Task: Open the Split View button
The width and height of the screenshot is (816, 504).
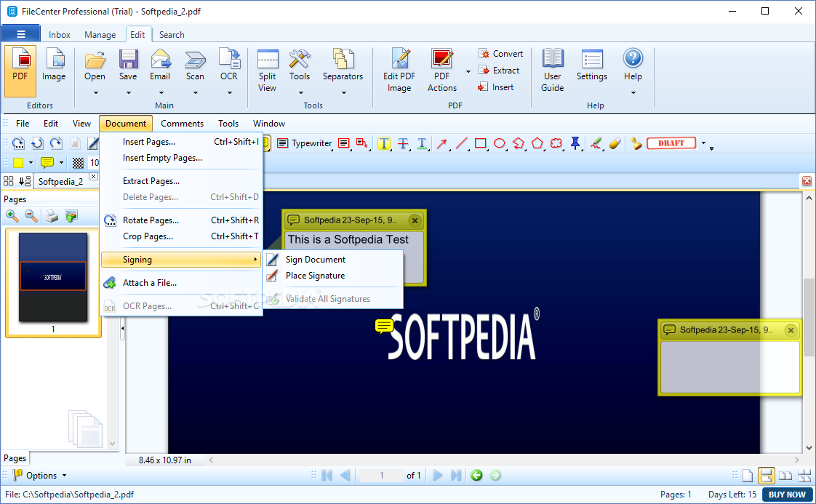Action: (x=268, y=71)
